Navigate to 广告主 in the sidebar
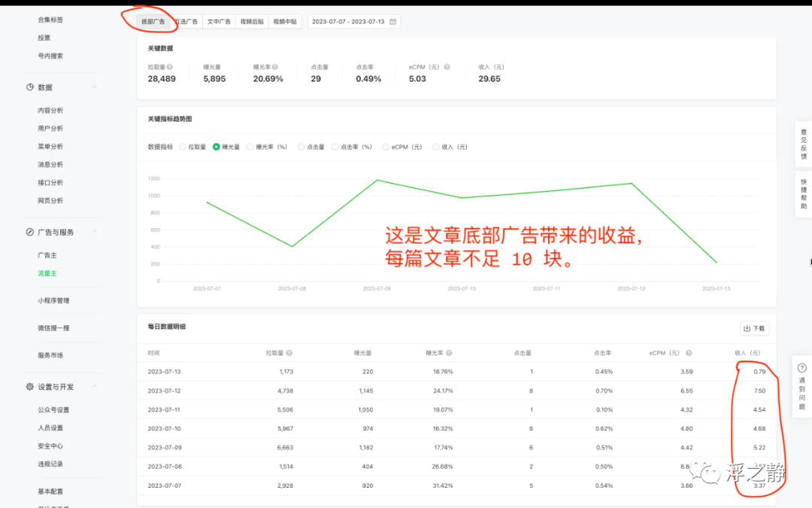Image resolution: width=812 pixels, height=508 pixels. [x=47, y=255]
